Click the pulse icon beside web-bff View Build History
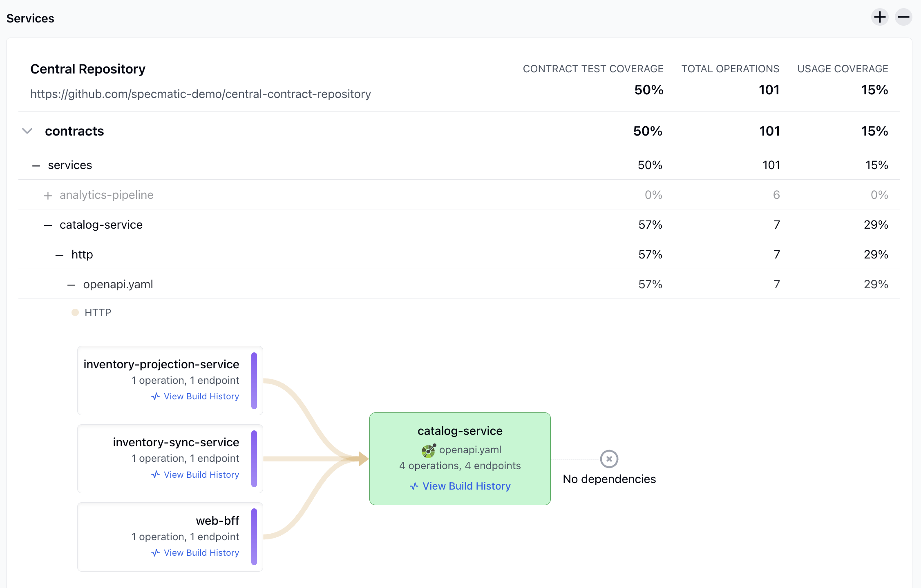The height and width of the screenshot is (588, 921). [x=155, y=552]
